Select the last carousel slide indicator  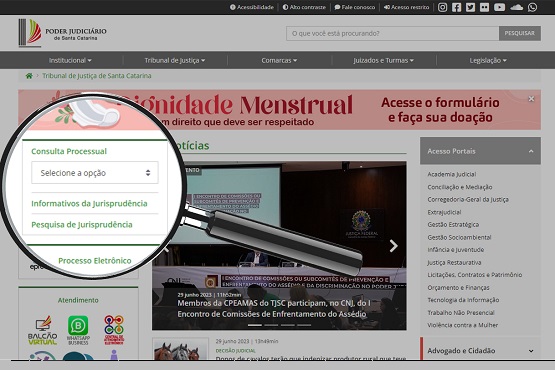point(304,325)
